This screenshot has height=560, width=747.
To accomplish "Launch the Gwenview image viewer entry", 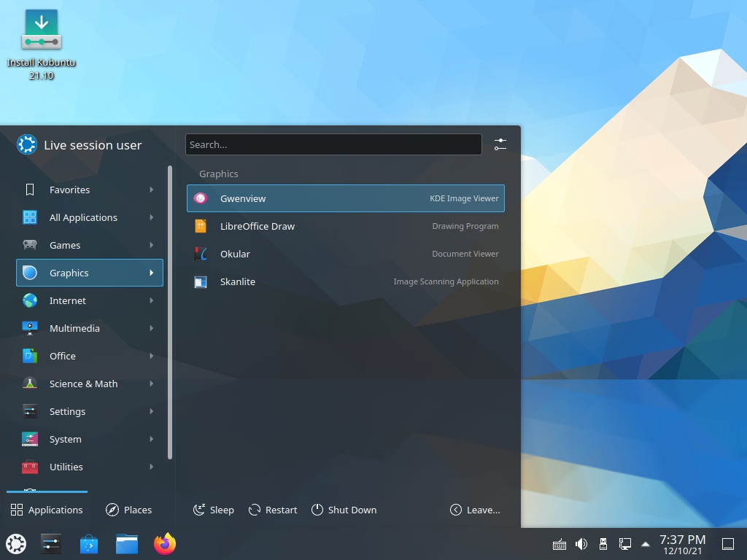I will click(x=345, y=198).
